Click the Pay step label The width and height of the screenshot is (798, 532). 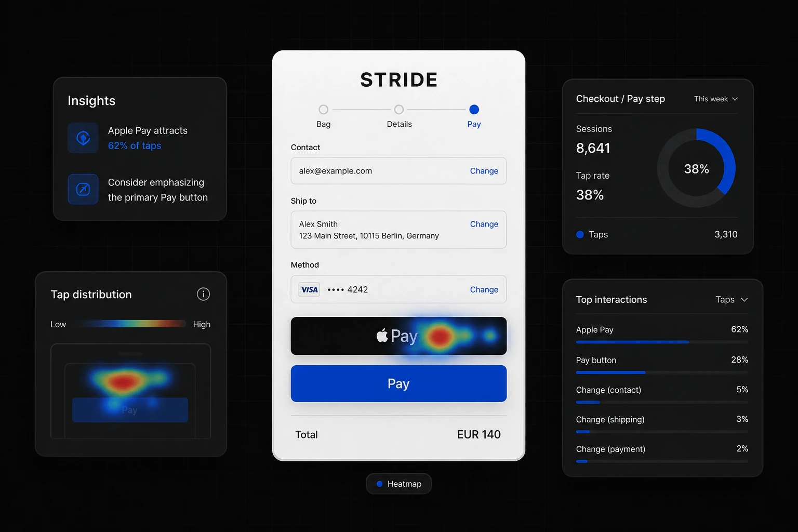(x=474, y=124)
